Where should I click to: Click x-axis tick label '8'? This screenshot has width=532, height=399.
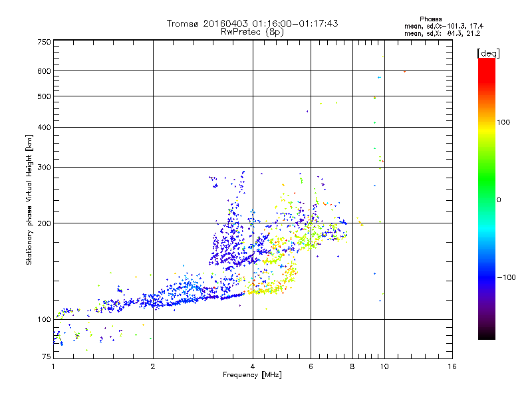tap(352, 366)
